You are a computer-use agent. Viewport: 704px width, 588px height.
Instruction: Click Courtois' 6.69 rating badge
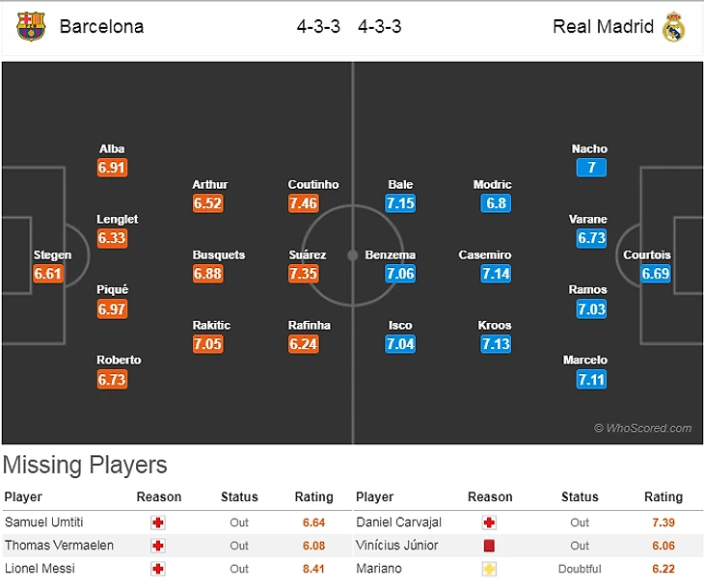tap(655, 274)
